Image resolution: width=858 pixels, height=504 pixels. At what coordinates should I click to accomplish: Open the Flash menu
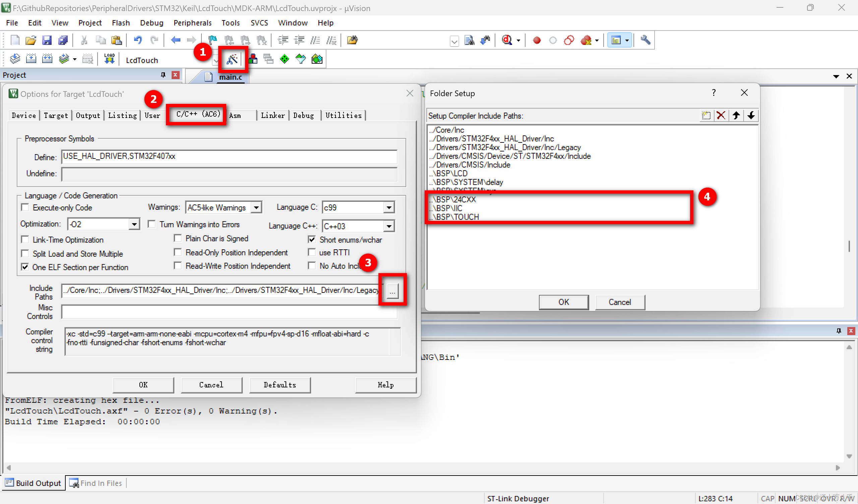pyautogui.click(x=121, y=23)
